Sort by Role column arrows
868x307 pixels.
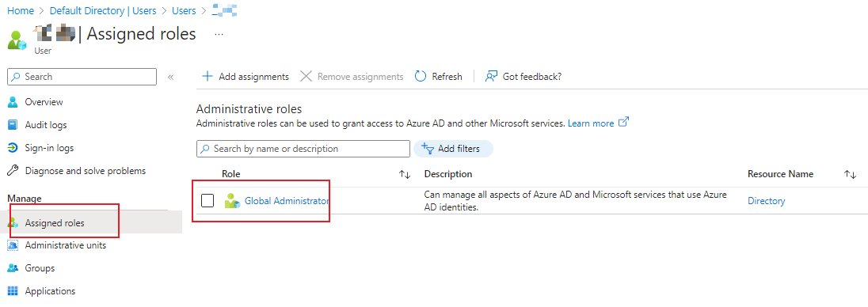405,174
